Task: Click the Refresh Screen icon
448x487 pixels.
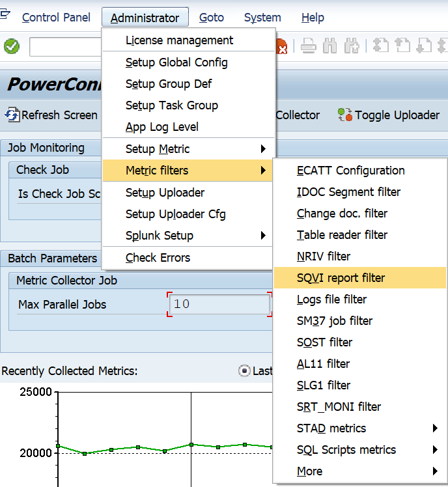Action: click(12, 115)
